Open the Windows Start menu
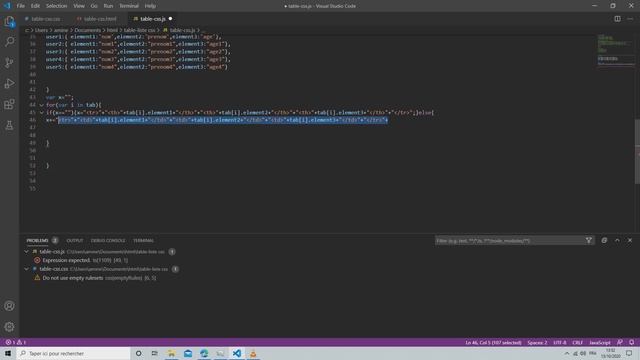The width and height of the screenshot is (640, 360). (8, 353)
